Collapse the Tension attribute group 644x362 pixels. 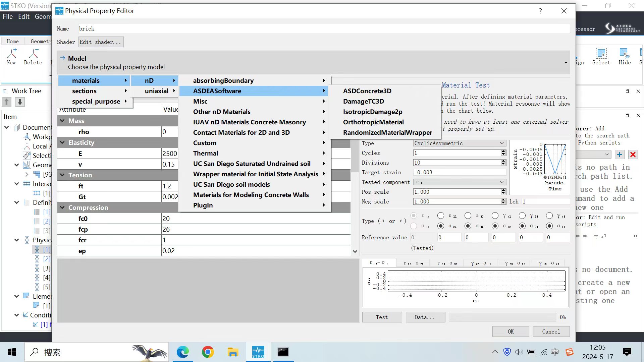(62, 175)
